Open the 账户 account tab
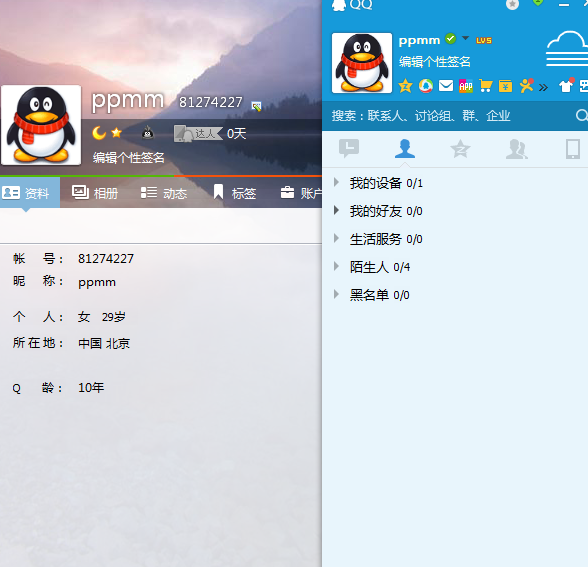The height and width of the screenshot is (567, 588). click(x=302, y=193)
